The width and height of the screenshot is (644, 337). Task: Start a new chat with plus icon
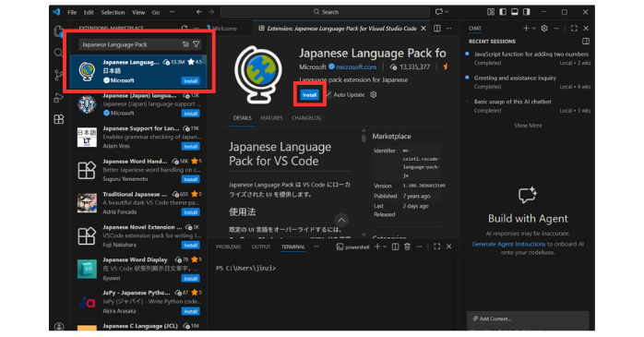(x=526, y=29)
